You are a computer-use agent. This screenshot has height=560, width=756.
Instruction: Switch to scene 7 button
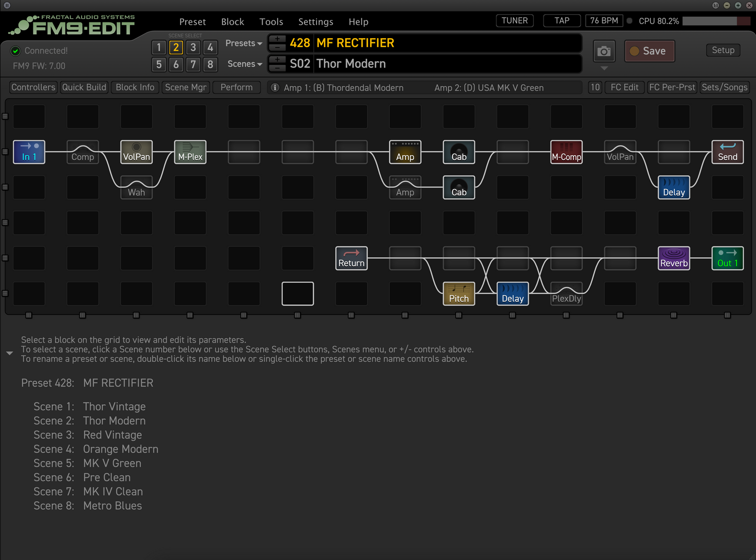(x=193, y=64)
